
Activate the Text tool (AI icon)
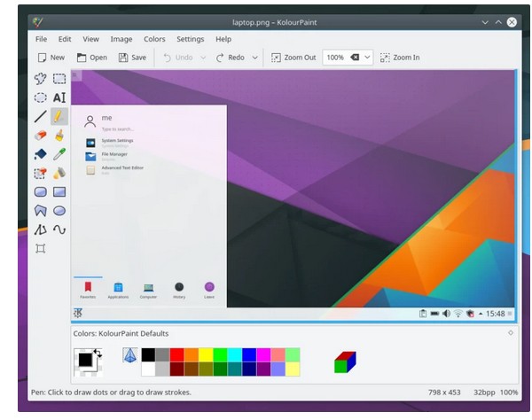tap(59, 97)
